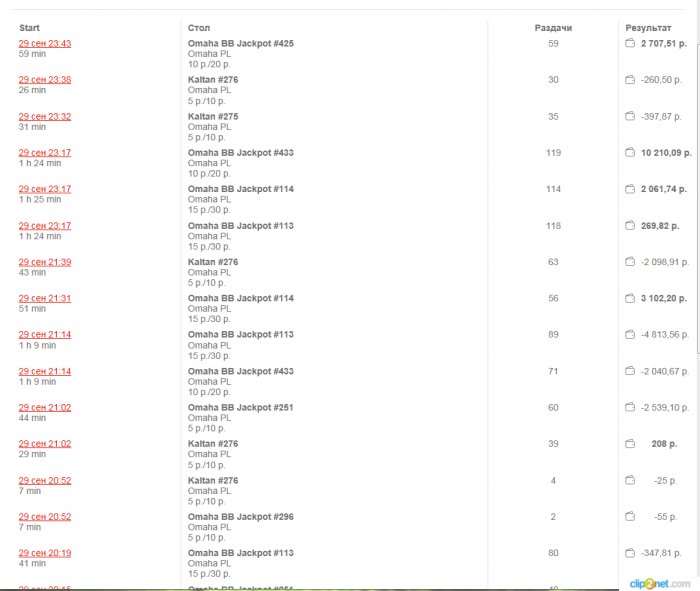
Task: Open 29 сен 21:02 session lasting 29 min
Action: pos(45,444)
